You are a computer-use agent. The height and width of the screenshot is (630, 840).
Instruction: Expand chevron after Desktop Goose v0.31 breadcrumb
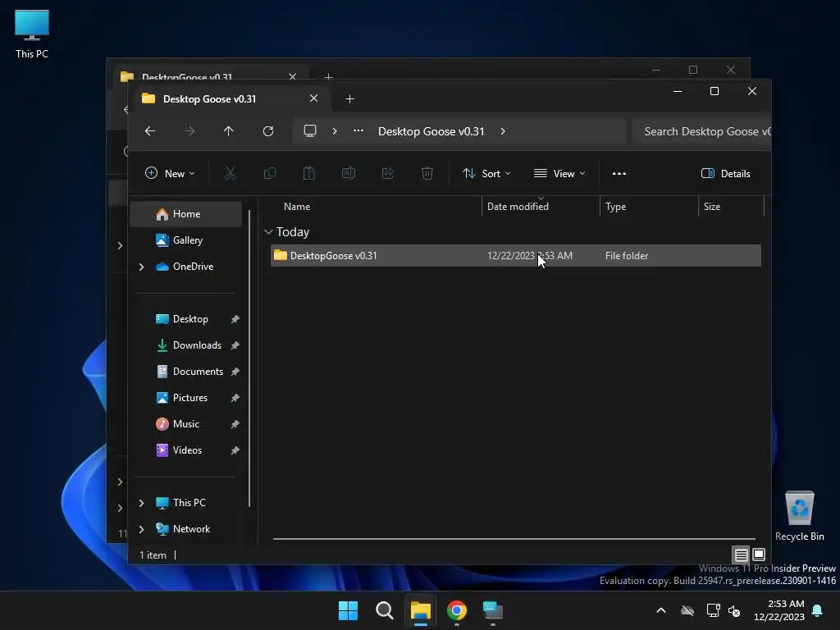503,131
